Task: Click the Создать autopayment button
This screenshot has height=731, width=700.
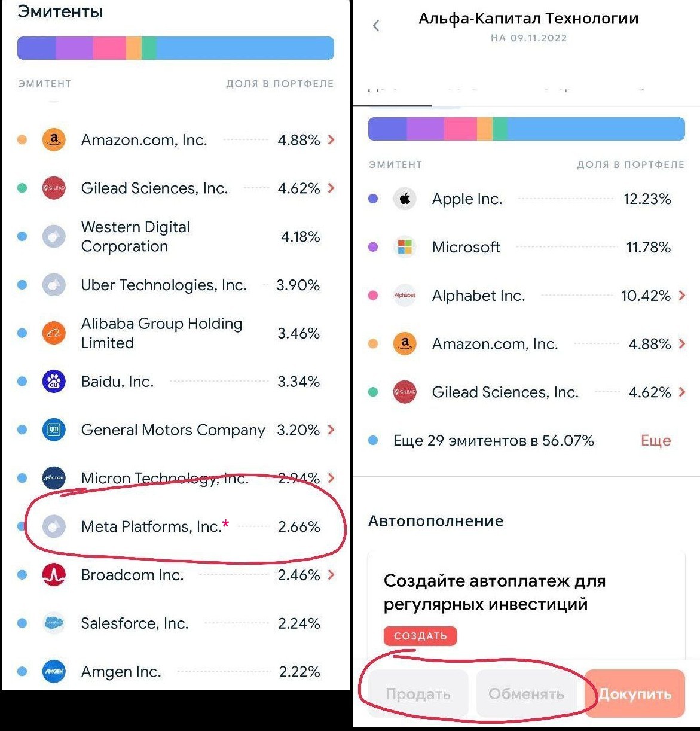Action: (420, 636)
